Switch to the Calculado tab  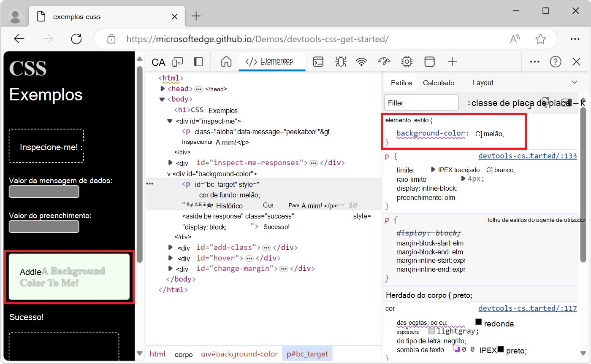coord(439,82)
